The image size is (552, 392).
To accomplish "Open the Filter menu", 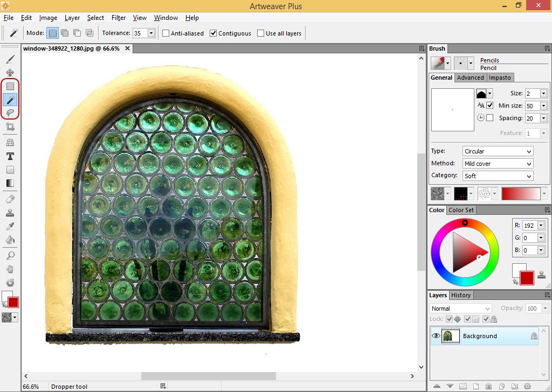I will (119, 18).
